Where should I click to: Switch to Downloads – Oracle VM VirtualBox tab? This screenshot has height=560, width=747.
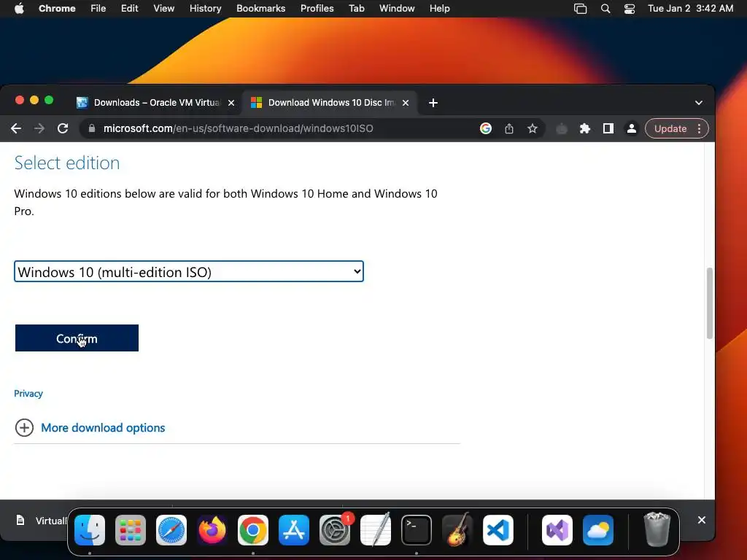coord(155,103)
